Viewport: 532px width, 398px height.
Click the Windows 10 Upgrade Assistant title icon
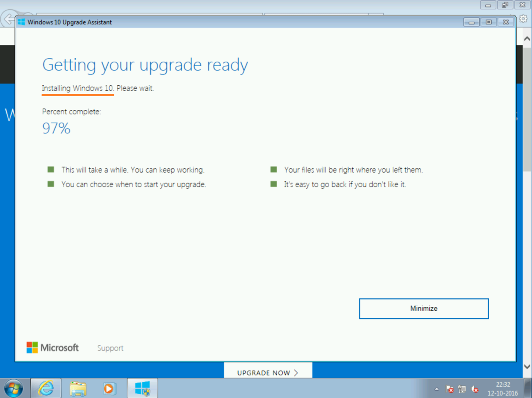point(21,22)
